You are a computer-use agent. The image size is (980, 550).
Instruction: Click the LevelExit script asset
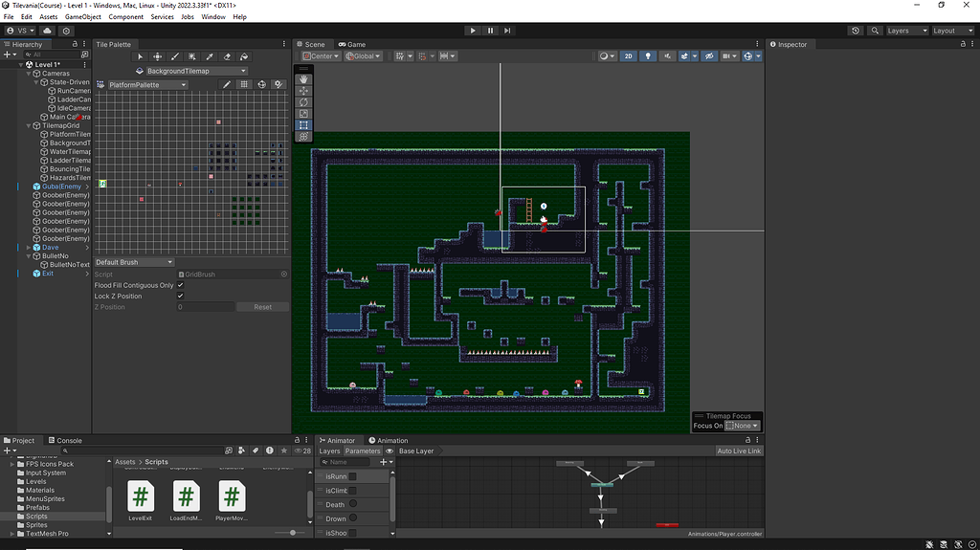point(141,500)
